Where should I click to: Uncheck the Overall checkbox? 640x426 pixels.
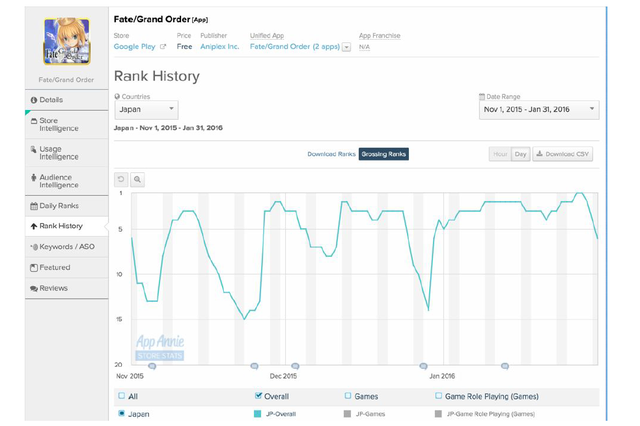coord(258,395)
